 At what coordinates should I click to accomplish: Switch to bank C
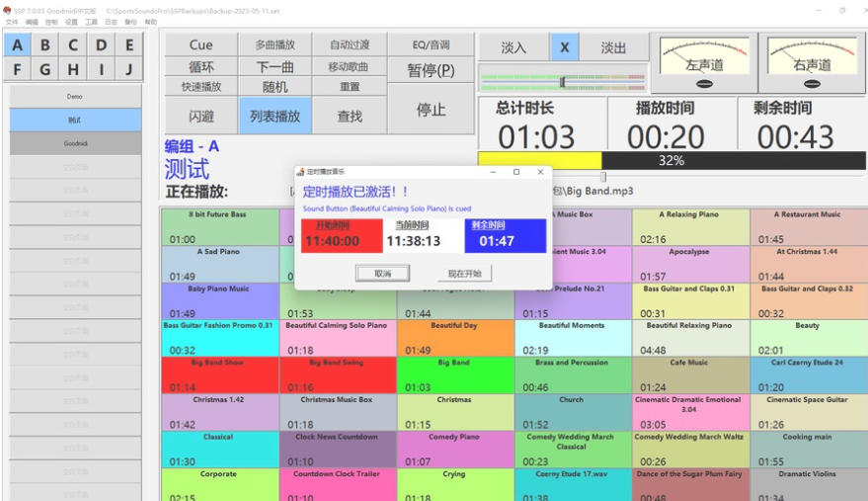pos(73,44)
